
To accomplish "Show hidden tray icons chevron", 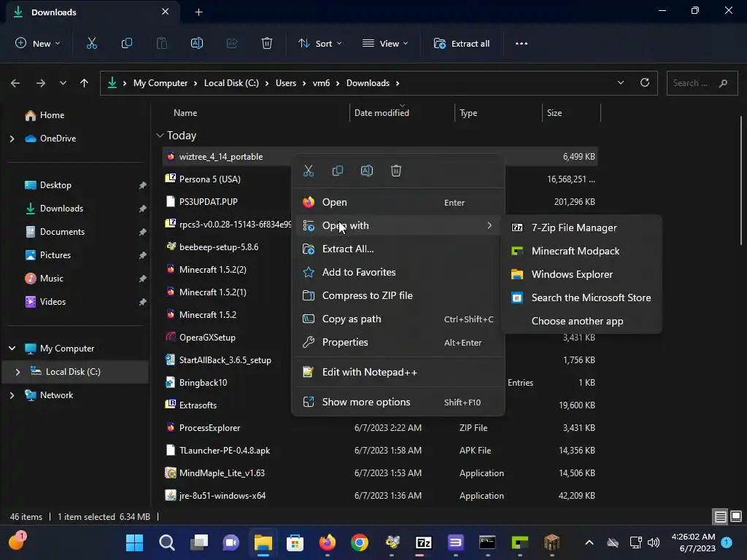I will (589, 542).
